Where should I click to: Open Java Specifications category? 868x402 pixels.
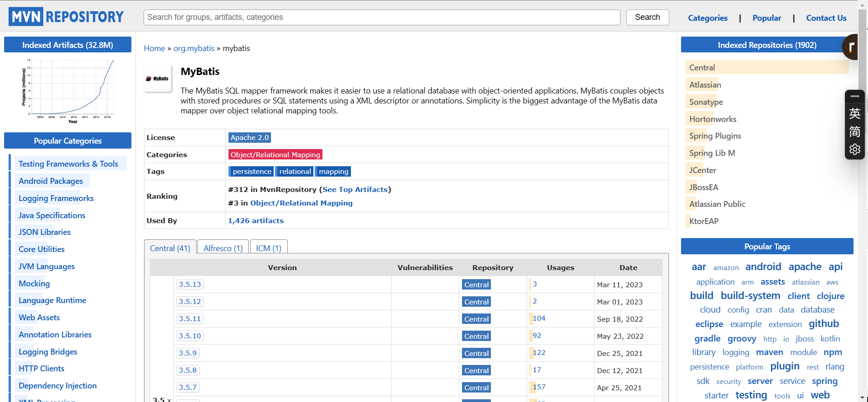click(x=52, y=215)
